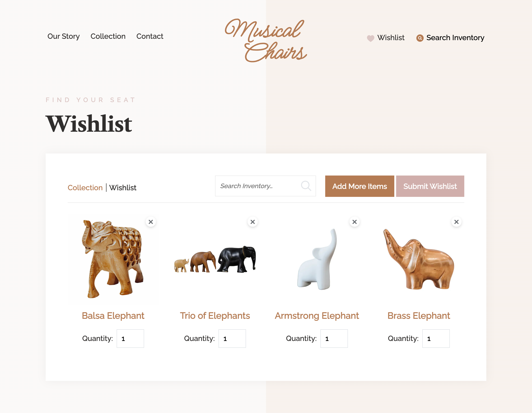532x413 pixels.
Task: Remove Armstrong Elephant using X icon
Action: [354, 222]
